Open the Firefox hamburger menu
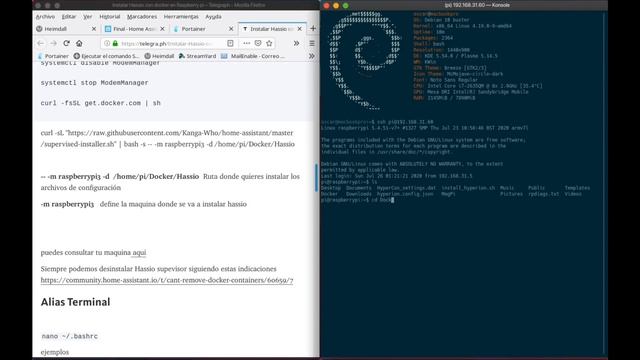 click(x=312, y=43)
